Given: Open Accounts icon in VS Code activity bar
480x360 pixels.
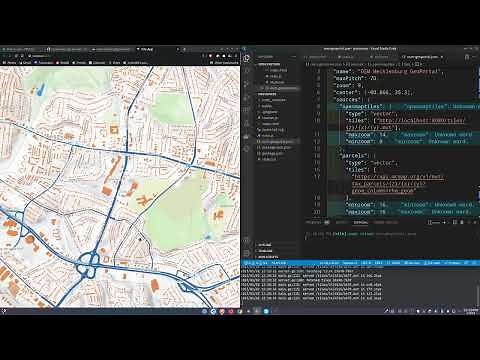Looking at the screenshot, I should (x=247, y=241).
